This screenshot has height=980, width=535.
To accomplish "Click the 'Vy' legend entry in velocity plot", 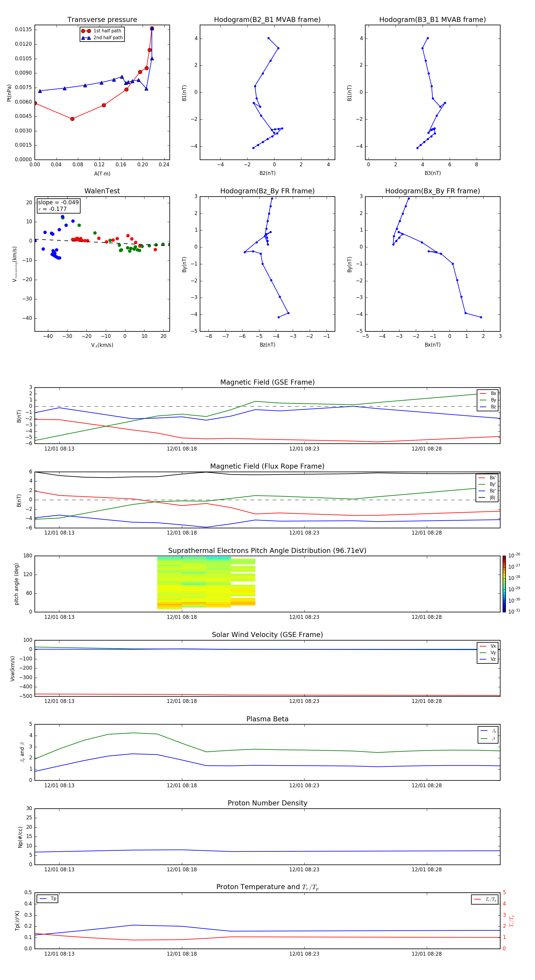I will (488, 652).
